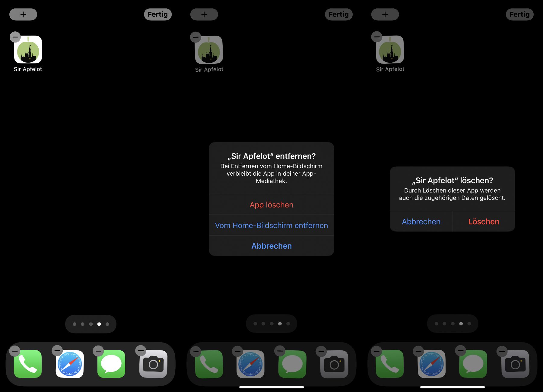Viewport: 543px width, 392px height.
Task: Tap 'Fertig' on the left screen
Action: [x=157, y=14]
